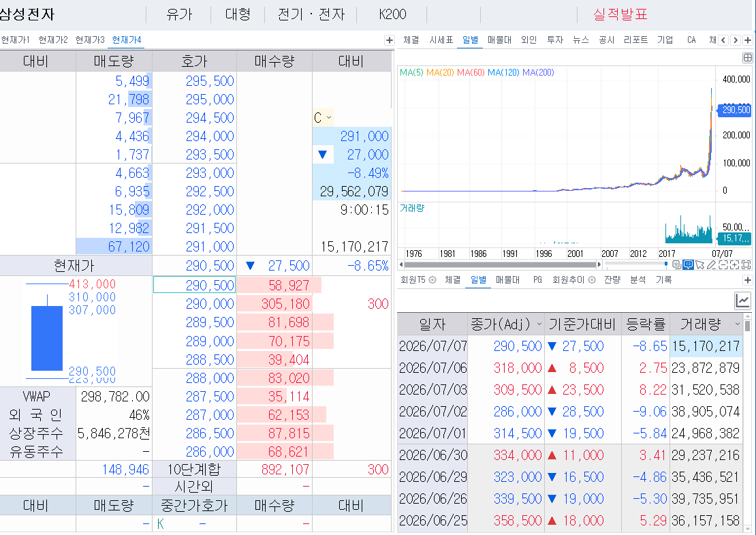The width and height of the screenshot is (756, 535).
Task: Switch to 현재가1 tab
Action: click(15, 40)
